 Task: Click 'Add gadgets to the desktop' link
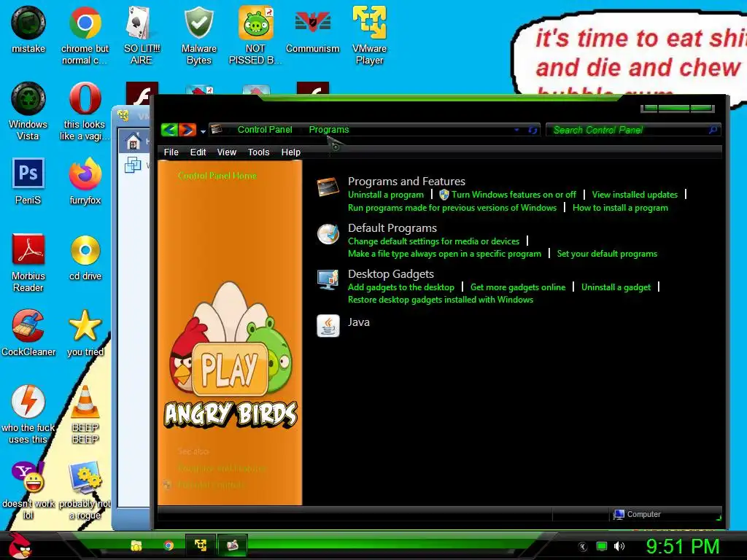coord(401,287)
